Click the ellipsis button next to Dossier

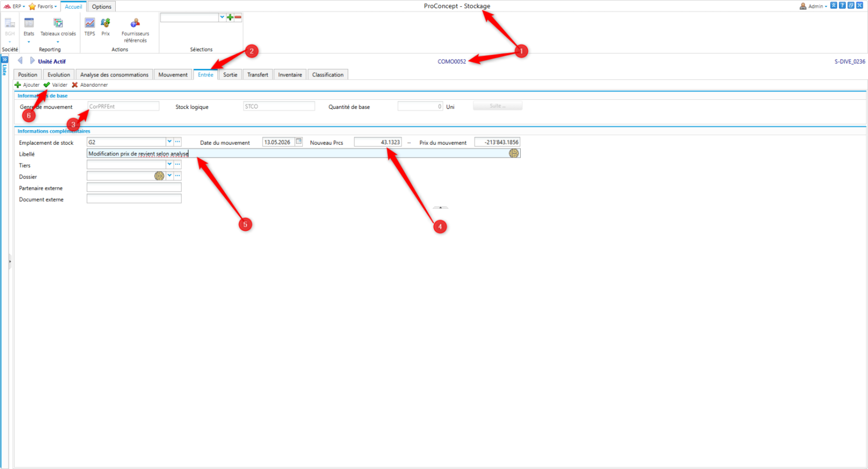(177, 176)
